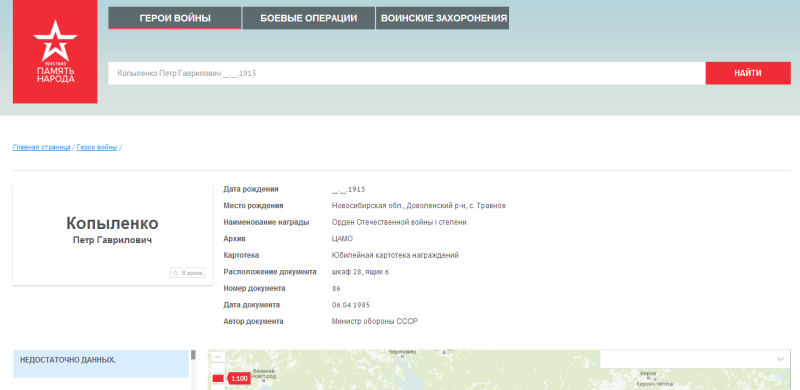The width and height of the screenshot is (800, 390).
Task: Focus the name search field
Action: [x=407, y=74]
